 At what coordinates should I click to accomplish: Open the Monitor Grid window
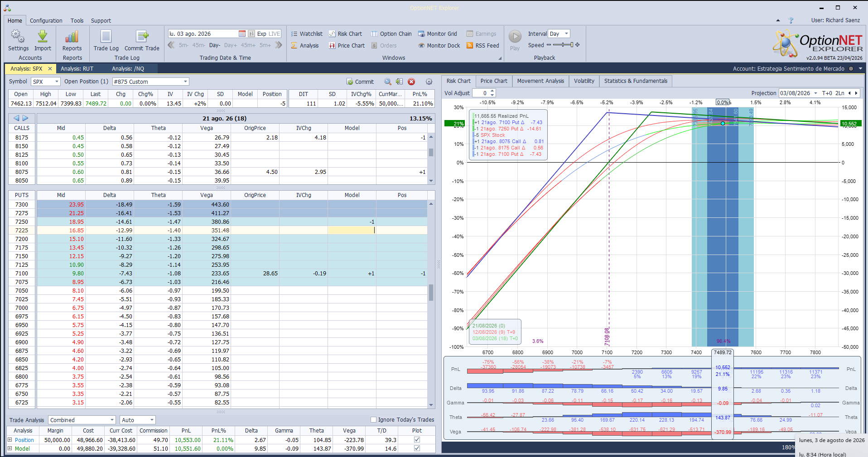pos(437,34)
